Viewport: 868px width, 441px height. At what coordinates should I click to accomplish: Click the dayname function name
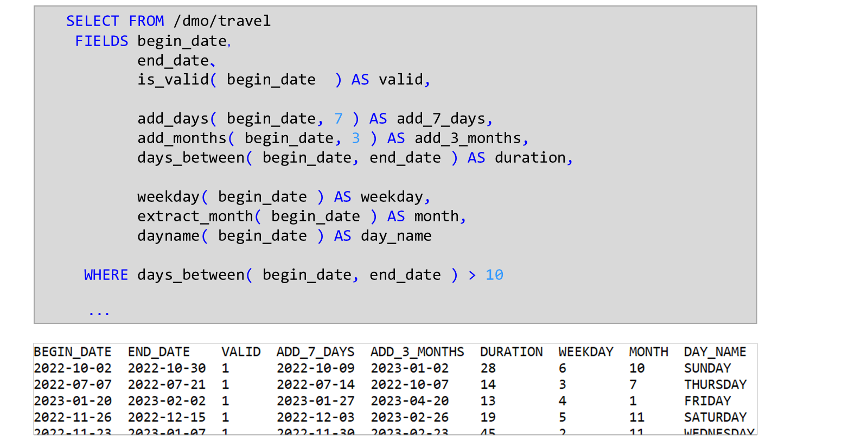168,236
